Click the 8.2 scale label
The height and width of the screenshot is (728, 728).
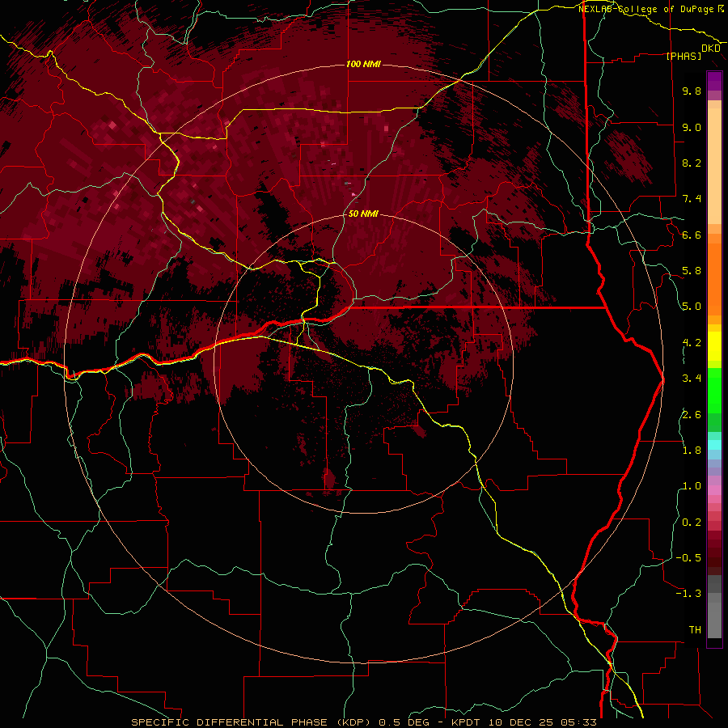(x=692, y=163)
